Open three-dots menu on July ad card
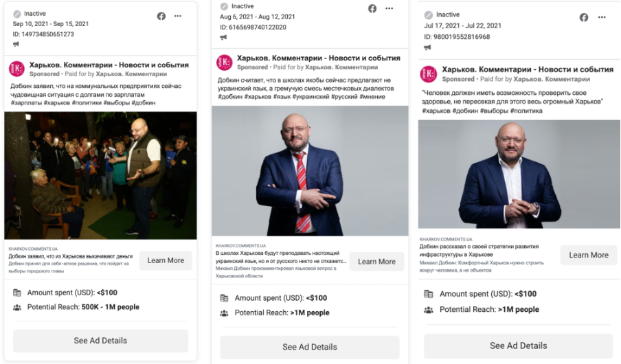The image size is (621, 364). (601, 17)
